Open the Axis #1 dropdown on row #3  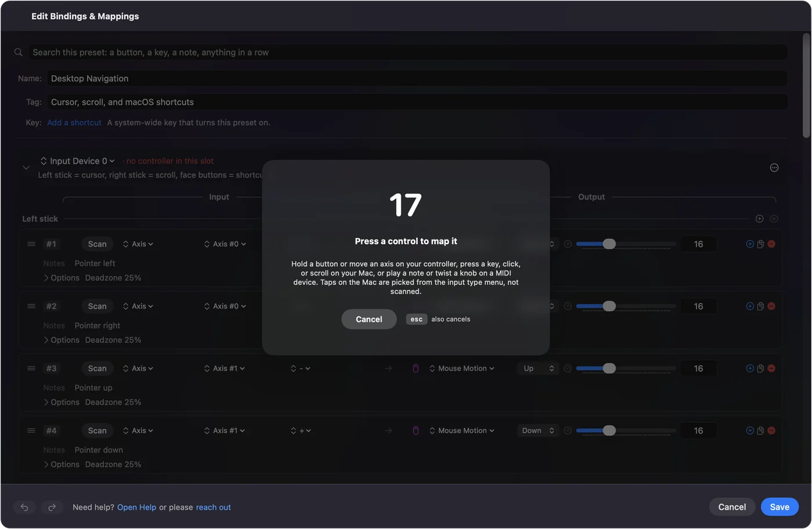click(x=224, y=368)
